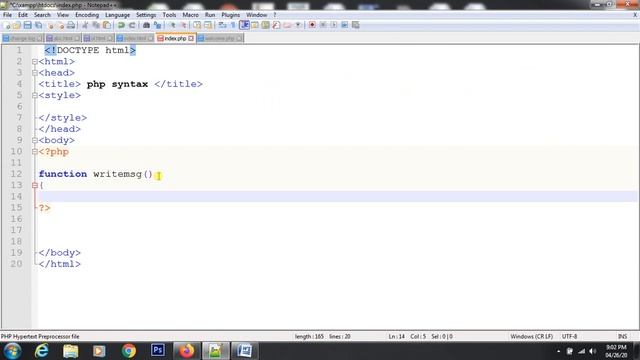Viewport: 640px width, 360px height.
Task: Click the function writemsg() code line
Action: click(96, 174)
